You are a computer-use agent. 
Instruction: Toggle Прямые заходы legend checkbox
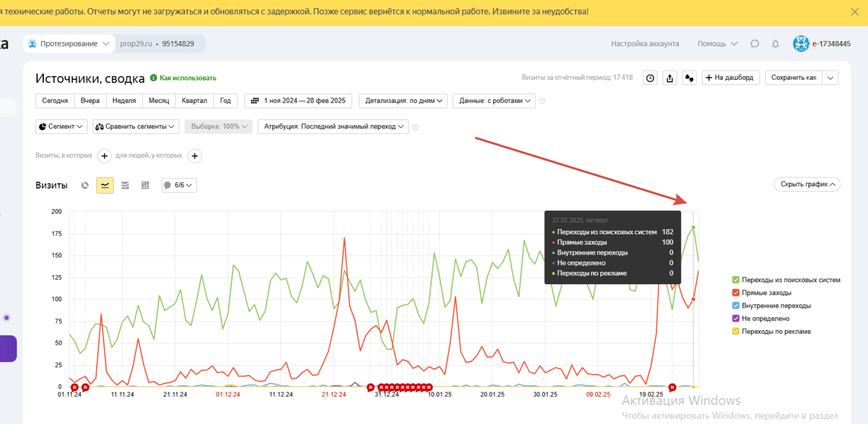point(736,293)
